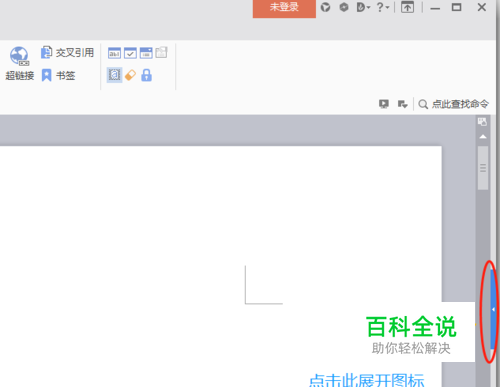Click the grayed form field options icon
Image resolution: width=500 pixels, height=387 pixels.
click(x=161, y=53)
